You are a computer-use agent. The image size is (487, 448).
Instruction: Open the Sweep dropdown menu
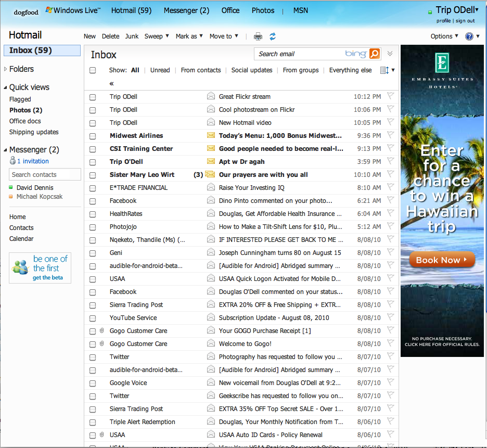pos(157,36)
